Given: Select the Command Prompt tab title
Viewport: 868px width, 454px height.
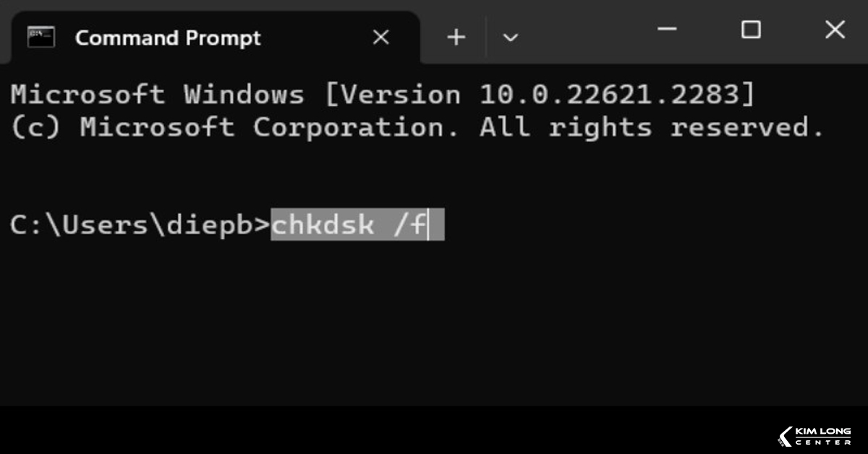Looking at the screenshot, I should point(168,38).
